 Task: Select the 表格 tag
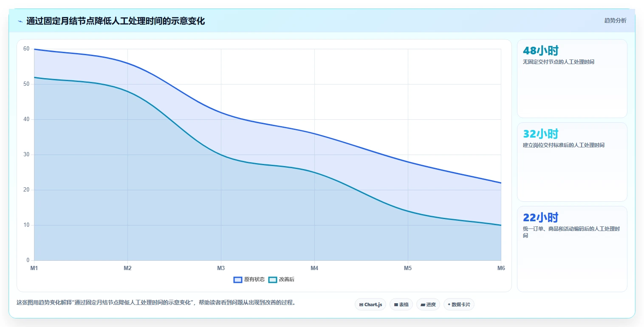pyautogui.click(x=401, y=304)
